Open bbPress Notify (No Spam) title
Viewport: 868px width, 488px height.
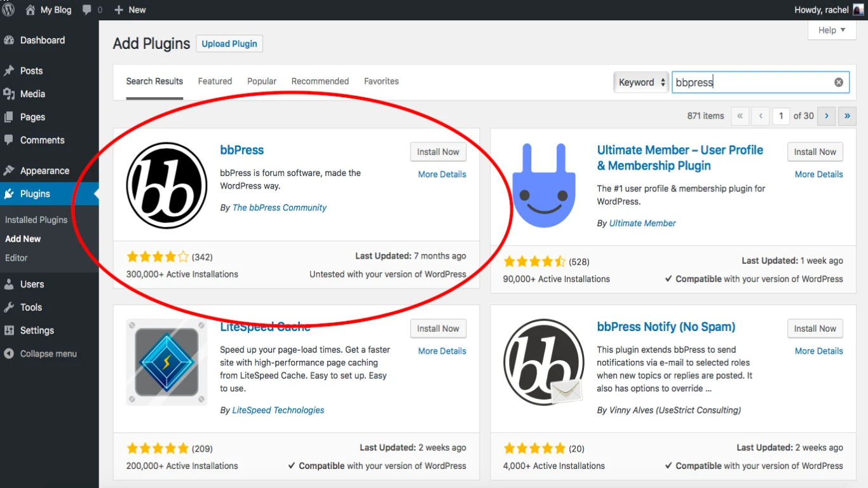coord(666,327)
